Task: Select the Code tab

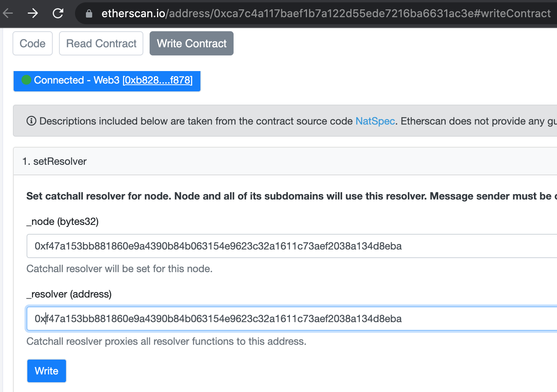Action: point(32,43)
